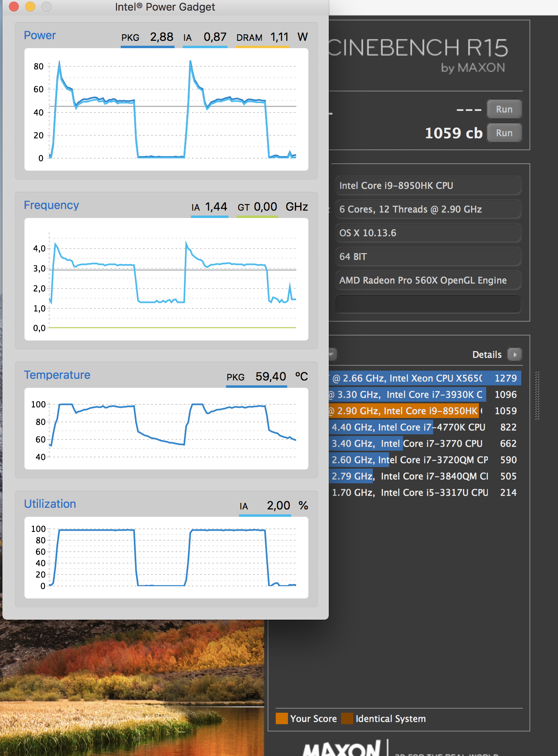
Task: Click the empty info field below GFX board
Action: point(428,304)
